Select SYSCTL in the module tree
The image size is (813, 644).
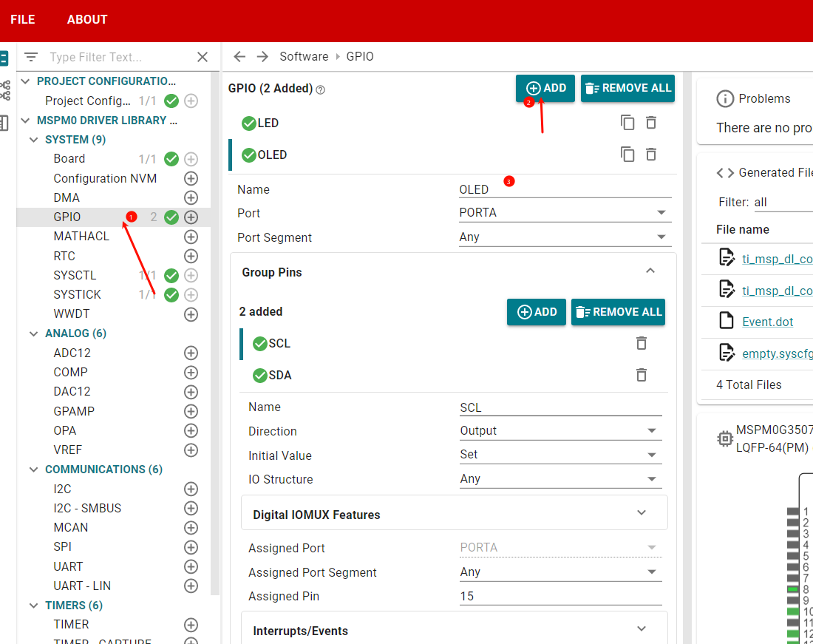pos(75,275)
